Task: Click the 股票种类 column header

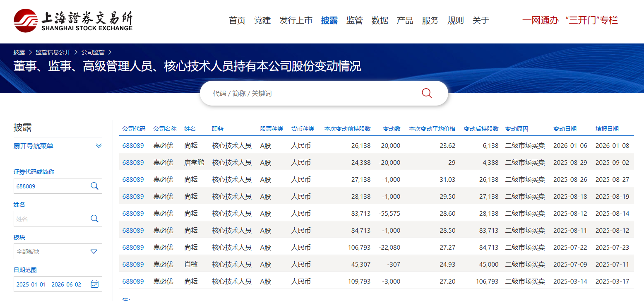Action: tap(272, 129)
